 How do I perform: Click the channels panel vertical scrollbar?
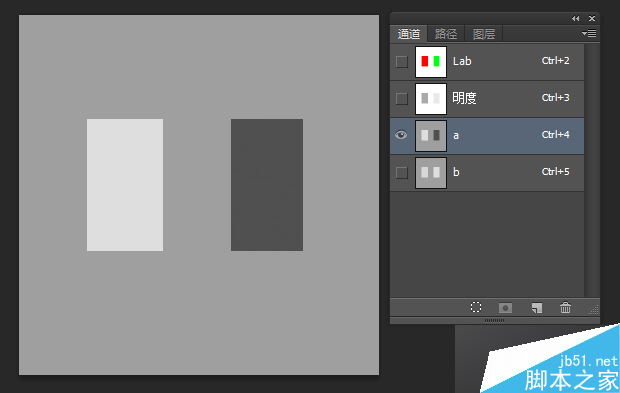[x=592, y=170]
